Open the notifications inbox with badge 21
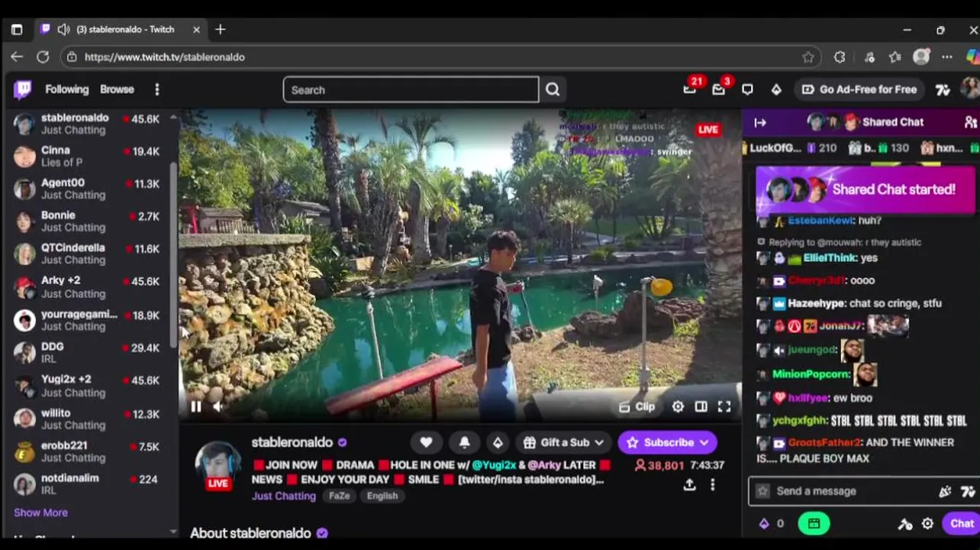 coord(690,89)
